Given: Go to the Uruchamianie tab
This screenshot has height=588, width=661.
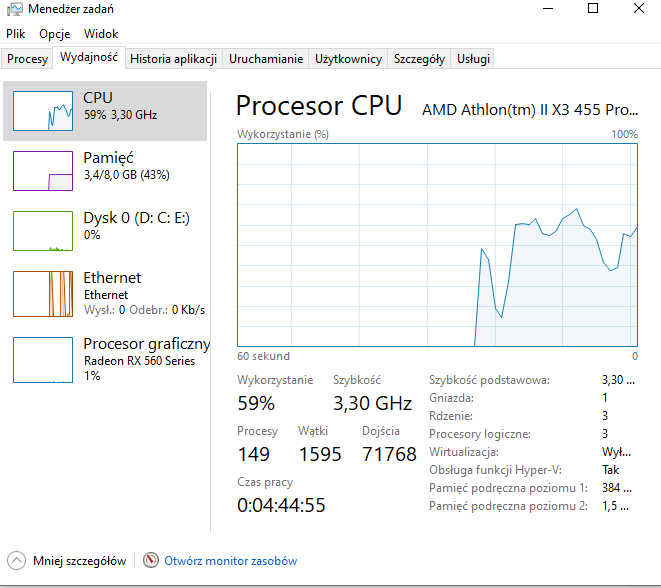Looking at the screenshot, I should click(265, 59).
